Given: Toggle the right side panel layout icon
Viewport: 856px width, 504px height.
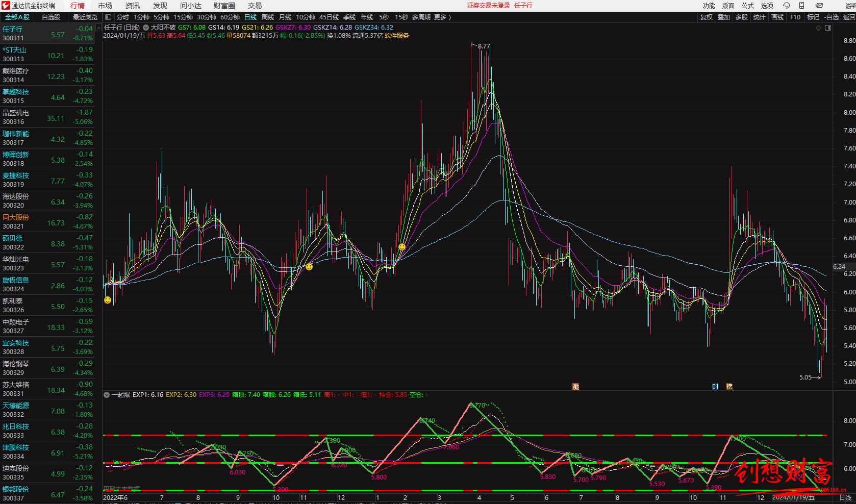Looking at the screenshot, I should (828, 28).
